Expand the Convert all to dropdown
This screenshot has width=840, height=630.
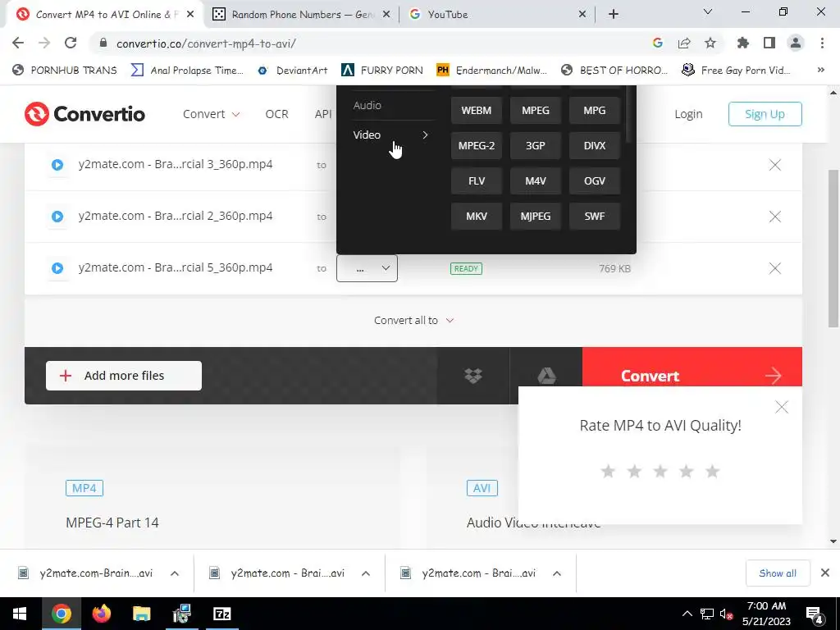(413, 321)
